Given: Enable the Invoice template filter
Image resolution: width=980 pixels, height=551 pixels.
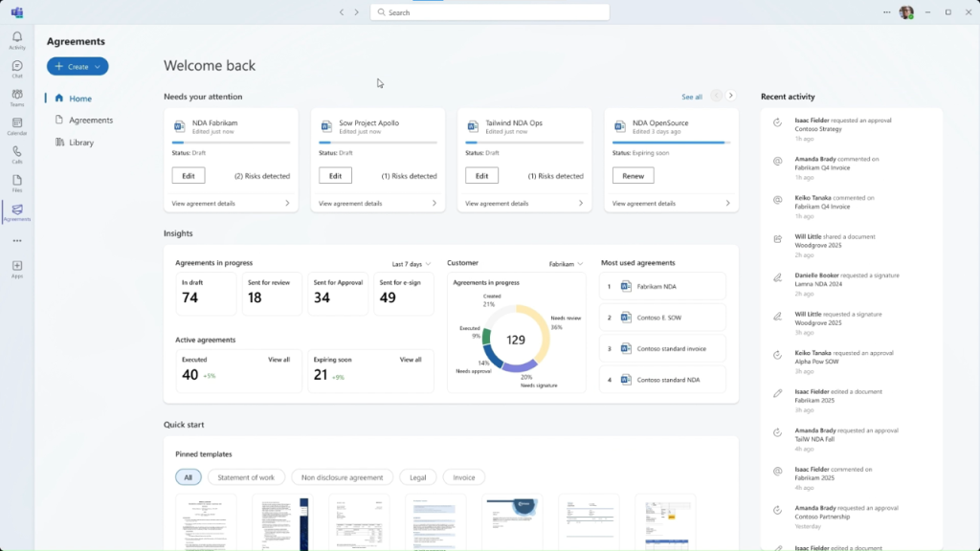Looking at the screenshot, I should [x=464, y=476].
